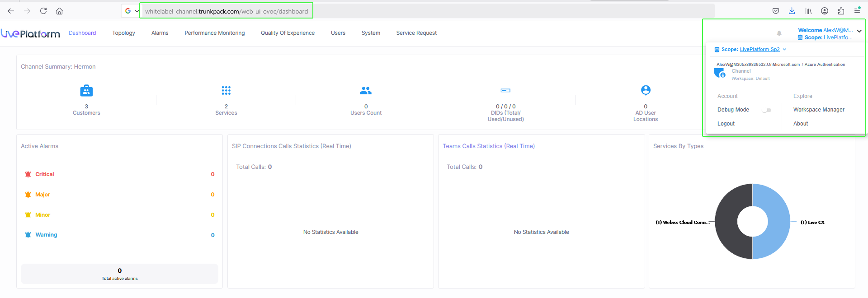Viewport: 868px width, 298px height.
Task: Click the notification bell icon
Action: pos(779,33)
